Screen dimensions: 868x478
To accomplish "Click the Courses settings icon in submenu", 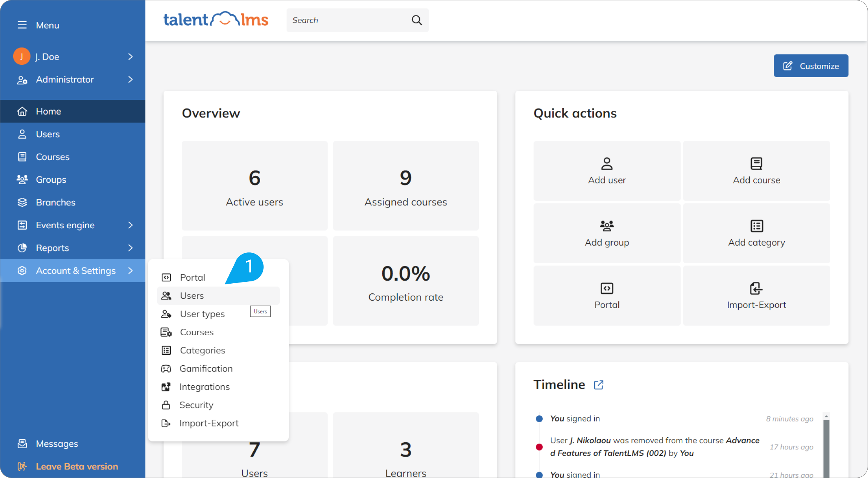I will (166, 332).
